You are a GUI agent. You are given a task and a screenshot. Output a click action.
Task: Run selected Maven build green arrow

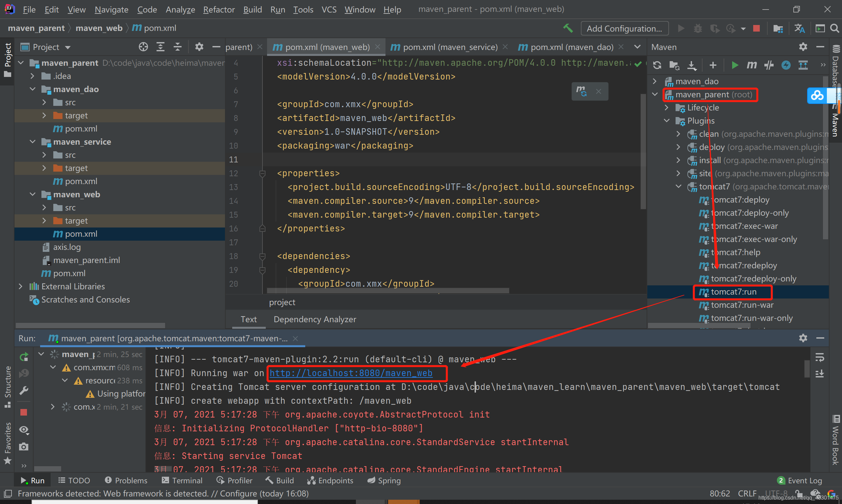tap(735, 65)
